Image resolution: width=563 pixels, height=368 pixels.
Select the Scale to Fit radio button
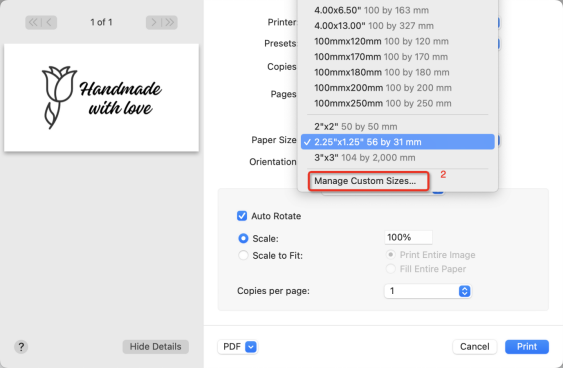tap(243, 255)
